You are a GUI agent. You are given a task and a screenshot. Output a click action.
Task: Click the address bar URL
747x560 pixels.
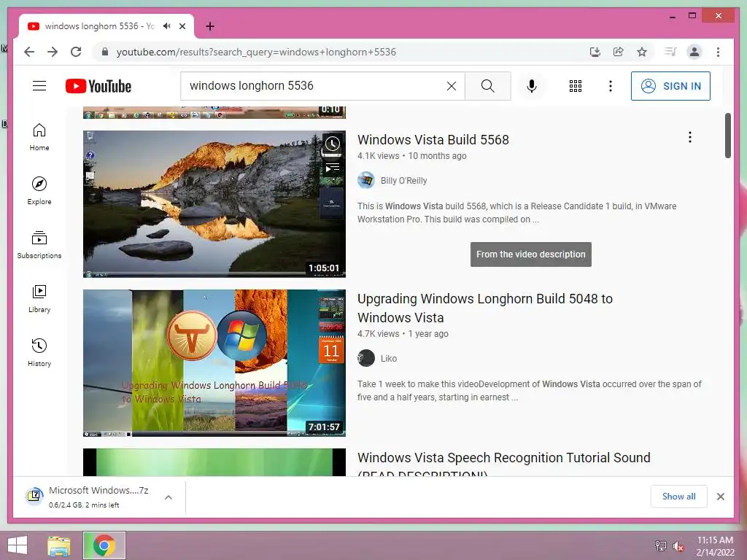(256, 52)
